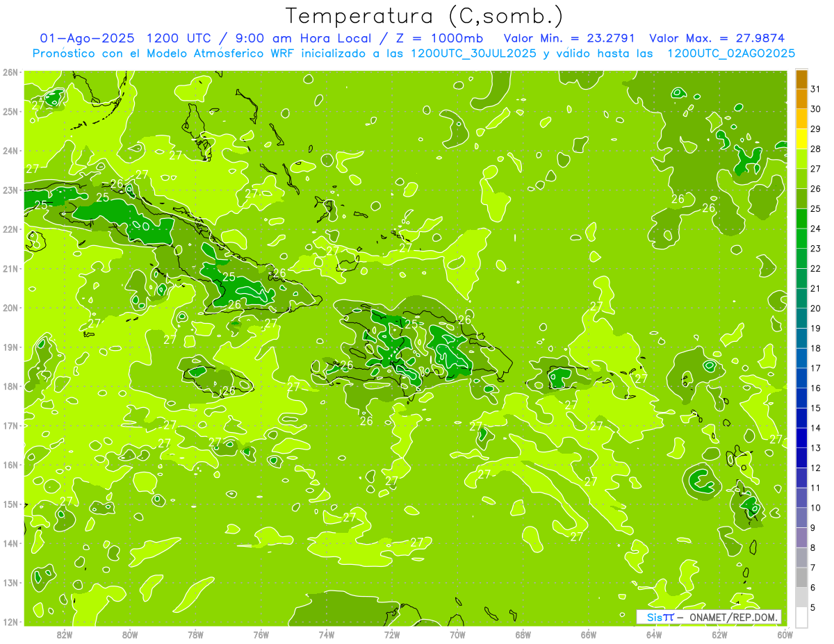The image size is (834, 644).
Task: Click 'Valor Max. = 27.9874' value
Action: click(717, 38)
